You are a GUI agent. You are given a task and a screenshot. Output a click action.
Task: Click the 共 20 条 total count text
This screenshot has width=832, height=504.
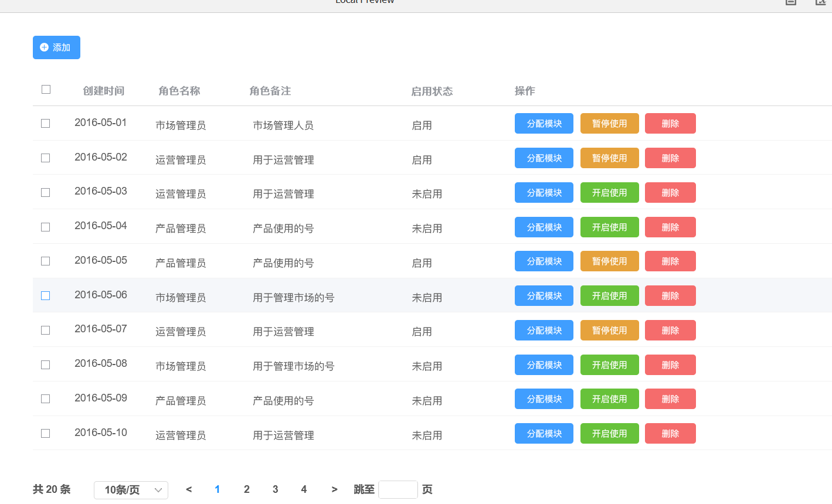tap(52, 489)
